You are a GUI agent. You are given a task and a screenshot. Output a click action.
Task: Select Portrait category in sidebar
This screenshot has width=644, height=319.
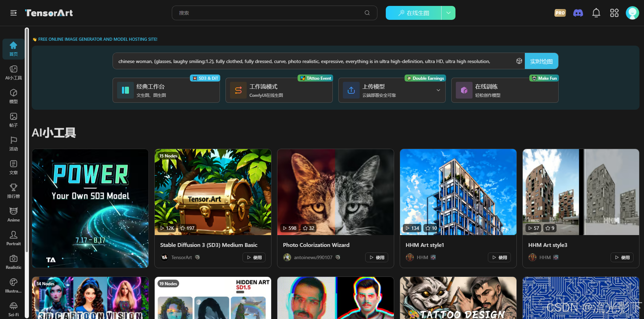pyautogui.click(x=14, y=238)
